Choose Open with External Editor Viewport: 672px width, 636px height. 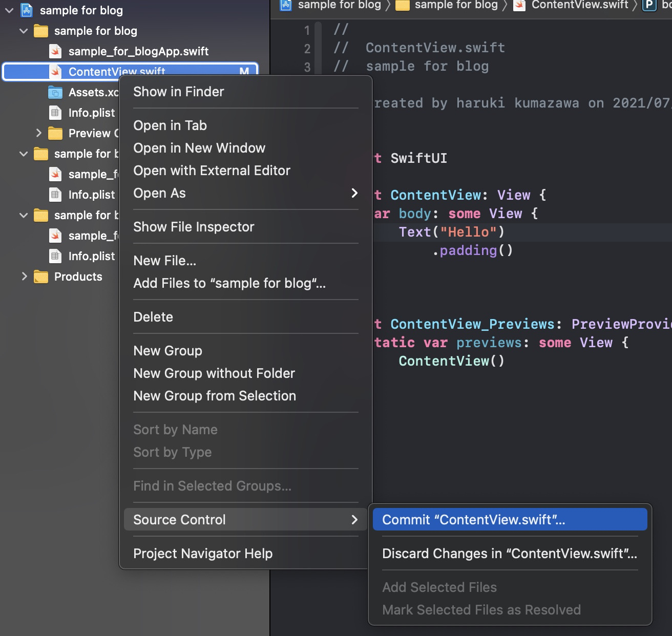212,171
